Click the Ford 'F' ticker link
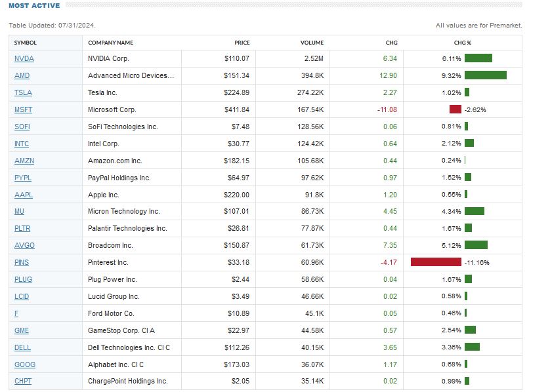The height and width of the screenshot is (392, 550). pos(16,313)
